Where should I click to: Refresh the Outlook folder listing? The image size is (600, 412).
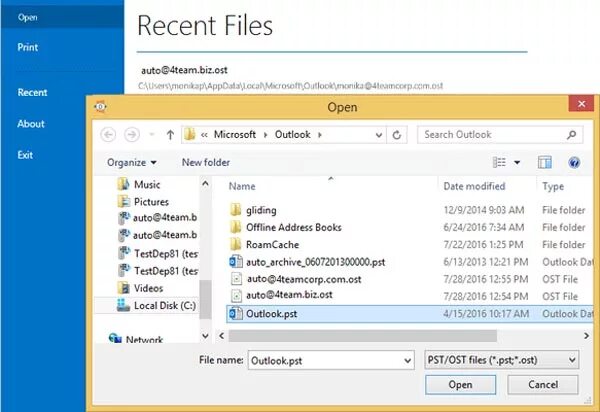[397, 135]
